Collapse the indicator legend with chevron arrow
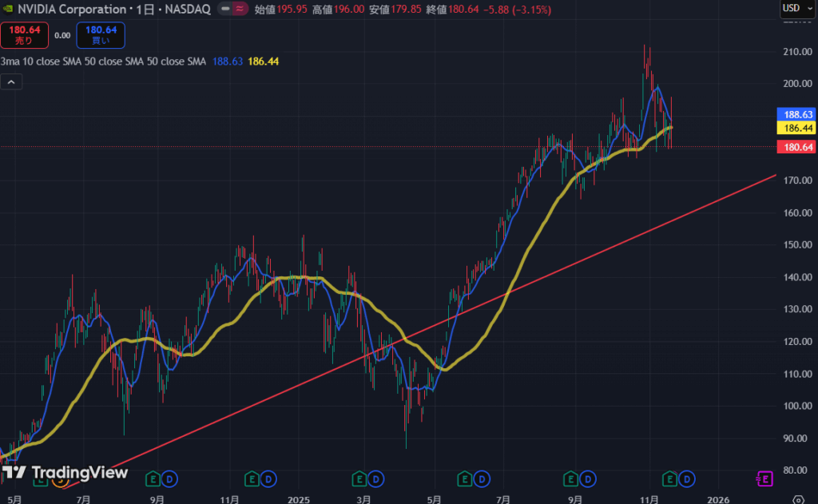Screen dimensions: 818x504 (11, 81)
